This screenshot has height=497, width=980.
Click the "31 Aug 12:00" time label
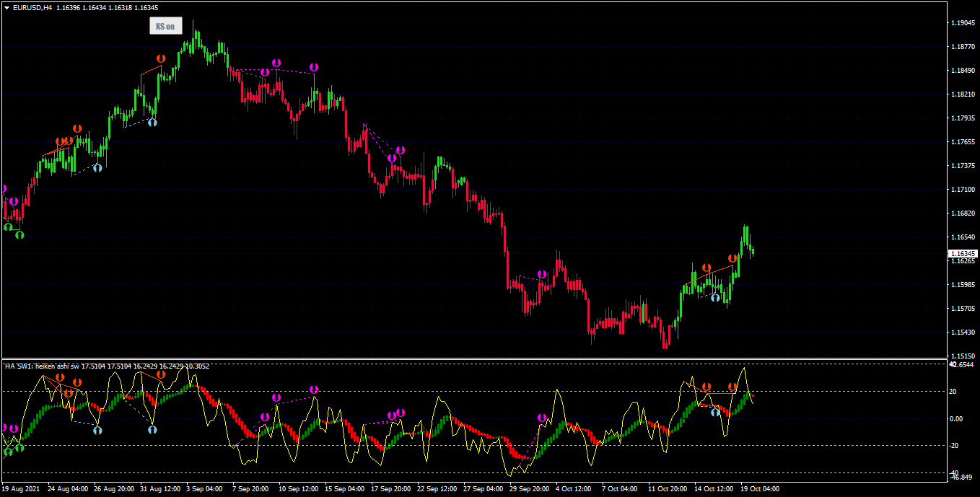pyautogui.click(x=161, y=489)
